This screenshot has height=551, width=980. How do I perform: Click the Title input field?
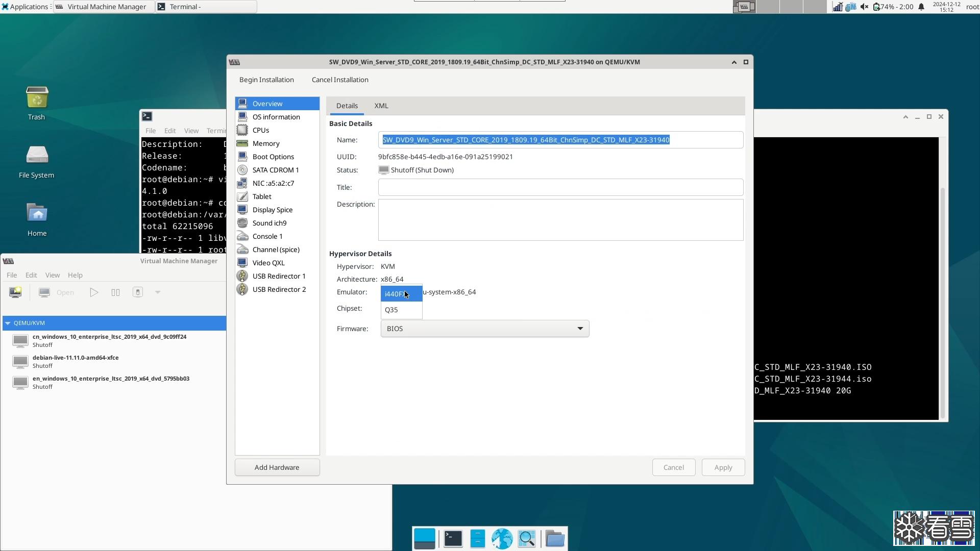tap(560, 187)
